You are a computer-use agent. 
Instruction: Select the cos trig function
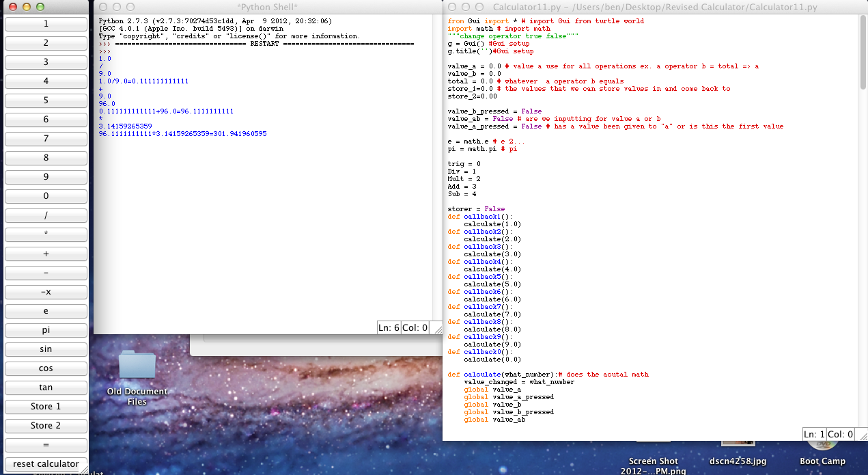[45, 368]
